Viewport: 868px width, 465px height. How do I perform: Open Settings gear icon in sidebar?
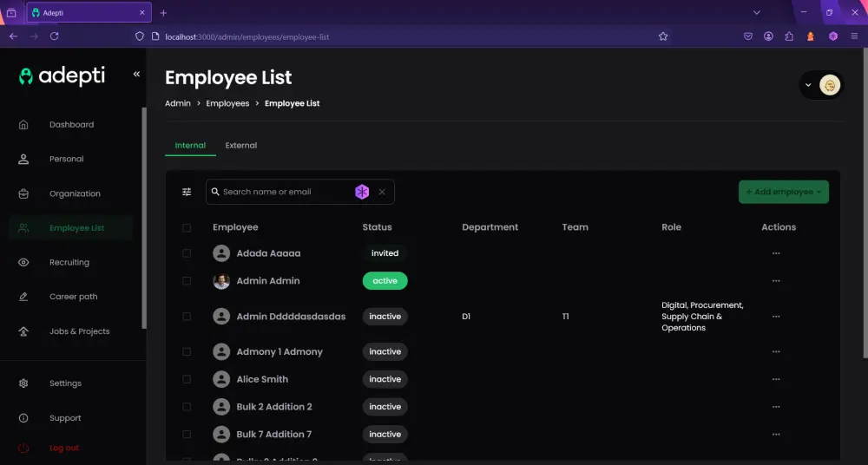pos(23,383)
